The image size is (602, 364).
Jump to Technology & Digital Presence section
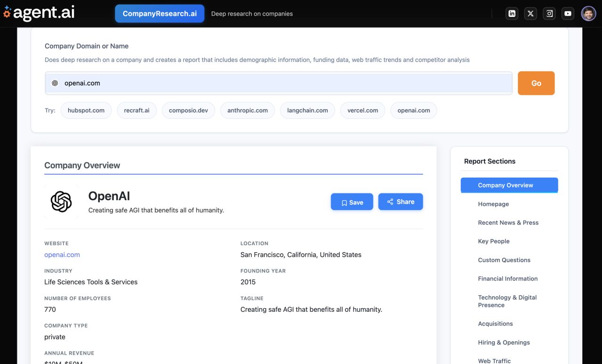click(507, 301)
